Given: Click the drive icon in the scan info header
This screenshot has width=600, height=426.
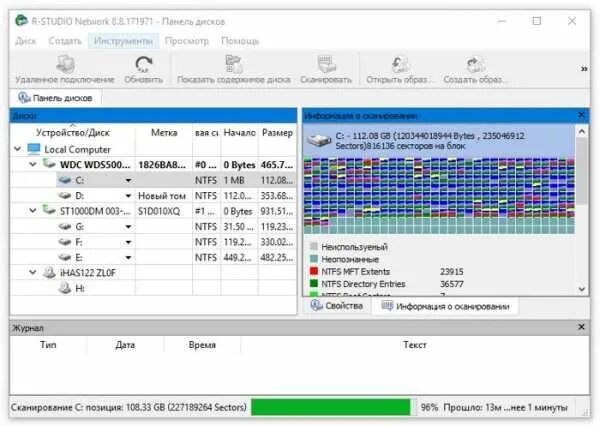Looking at the screenshot, I should point(319,140).
